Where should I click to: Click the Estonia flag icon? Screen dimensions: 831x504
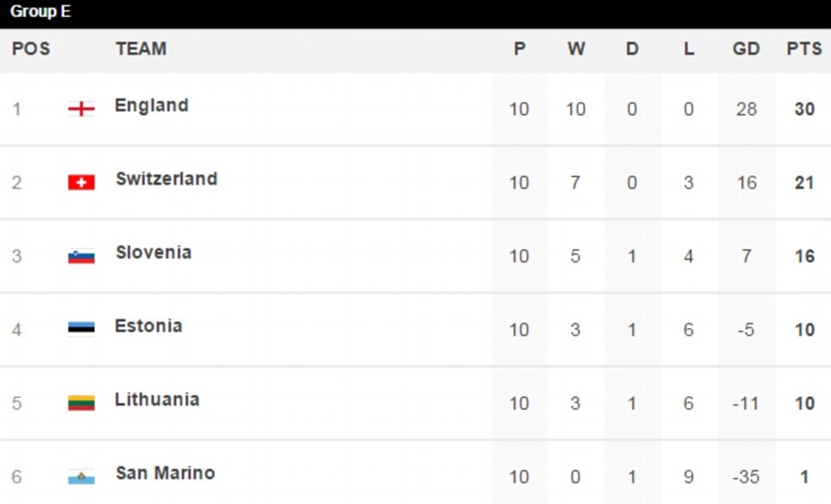pos(81,329)
